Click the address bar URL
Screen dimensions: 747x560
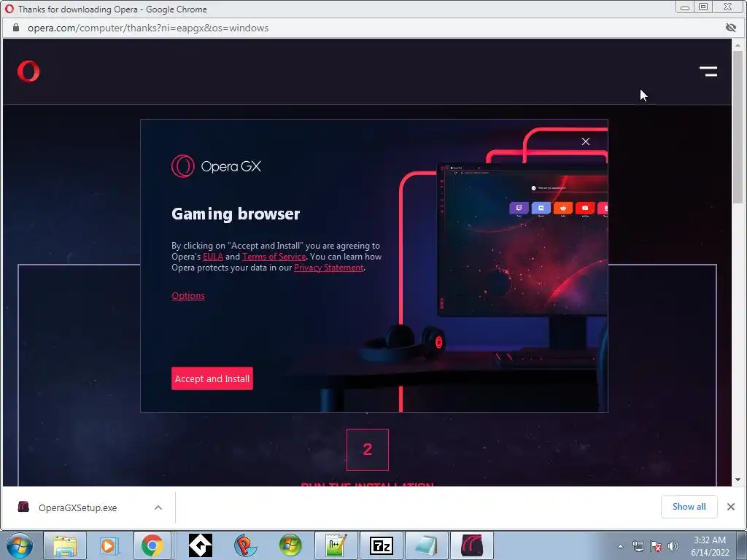(x=148, y=28)
